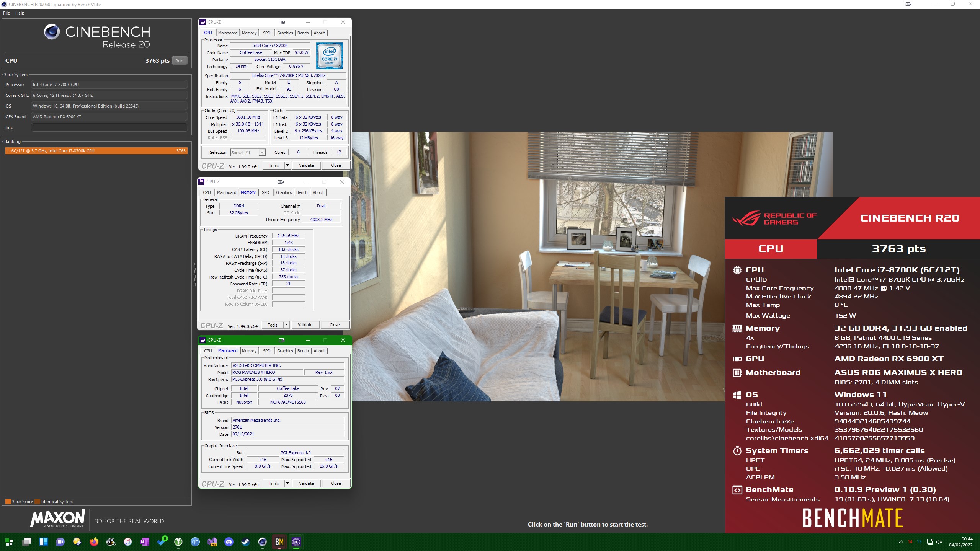The height and width of the screenshot is (551, 980).
Task: Open the Widgets taskbar icon
Action: tap(44, 542)
